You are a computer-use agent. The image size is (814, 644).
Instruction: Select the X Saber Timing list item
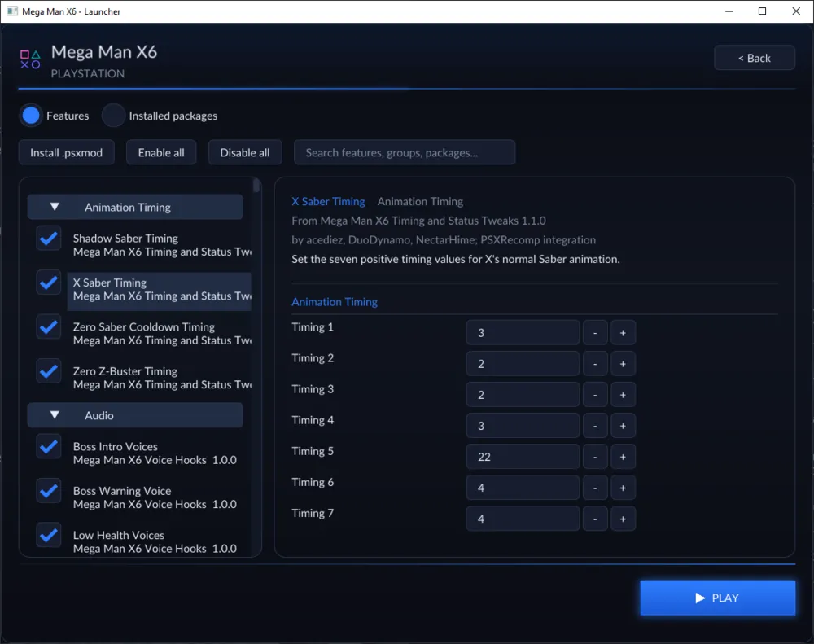point(160,291)
